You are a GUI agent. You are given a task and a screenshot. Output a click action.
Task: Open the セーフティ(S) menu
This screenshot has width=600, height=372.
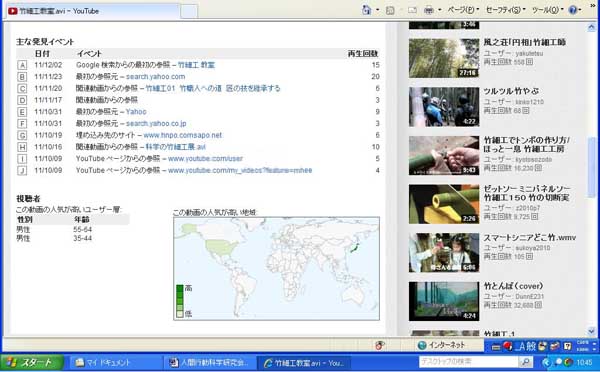coord(505,10)
